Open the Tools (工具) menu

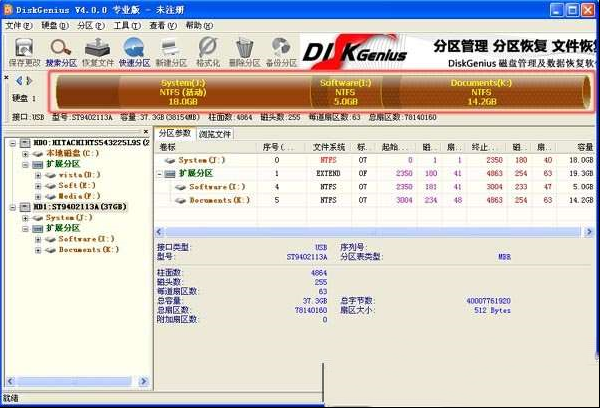tap(127, 26)
